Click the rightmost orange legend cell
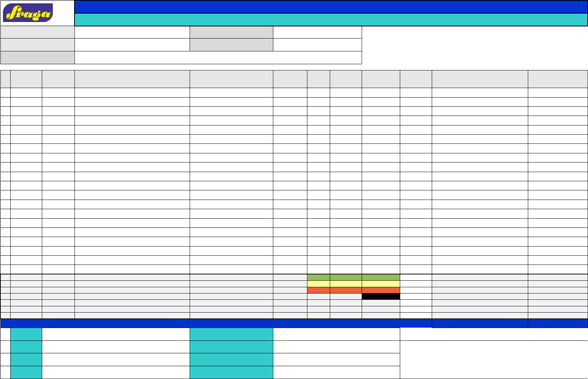This screenshot has width=588, height=379. pyautogui.click(x=381, y=290)
